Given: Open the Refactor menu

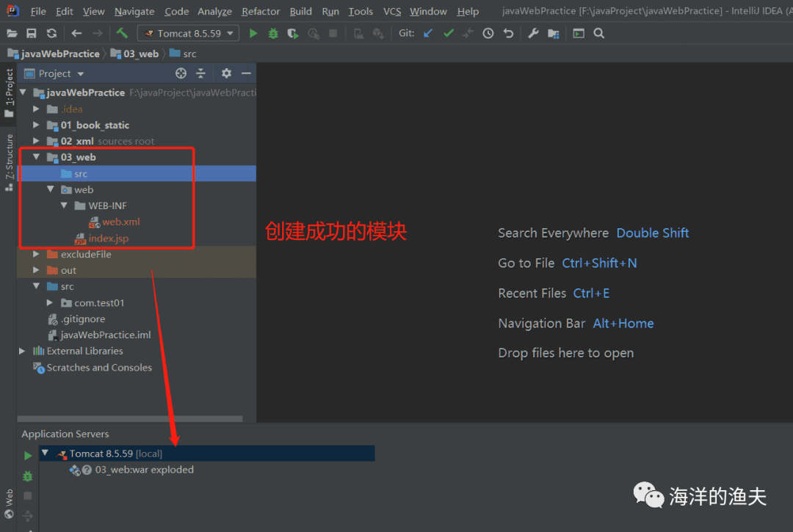Looking at the screenshot, I should pos(261,11).
